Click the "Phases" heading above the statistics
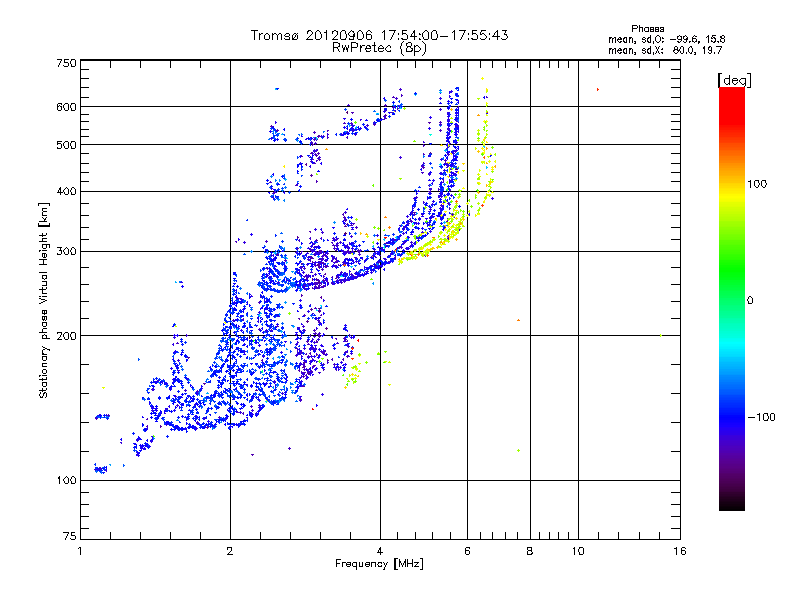The height and width of the screenshot is (600, 800). coord(647,29)
